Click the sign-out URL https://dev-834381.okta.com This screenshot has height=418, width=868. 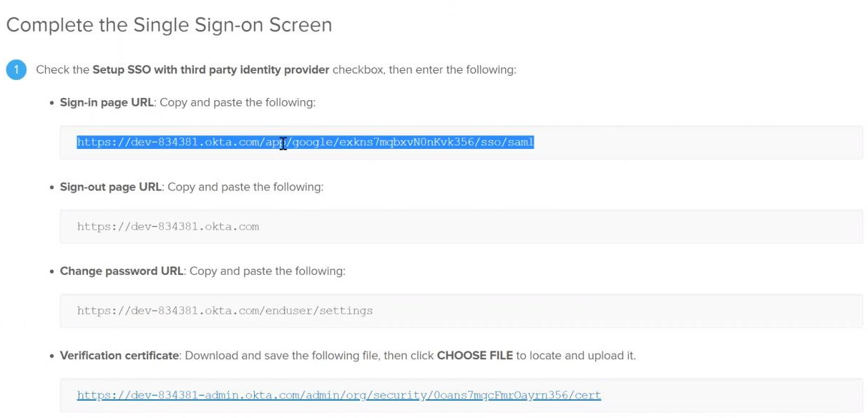pos(168,227)
